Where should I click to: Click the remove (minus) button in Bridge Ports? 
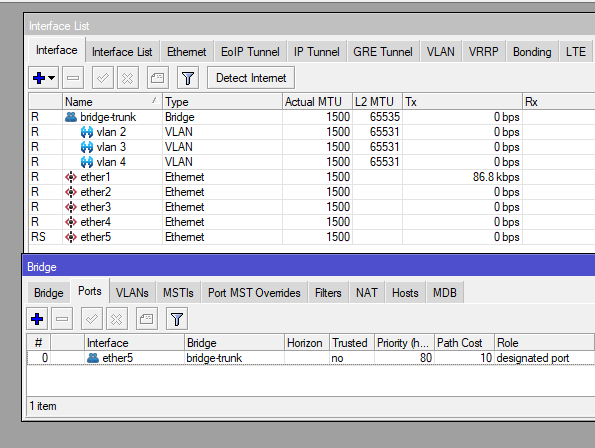[62, 319]
